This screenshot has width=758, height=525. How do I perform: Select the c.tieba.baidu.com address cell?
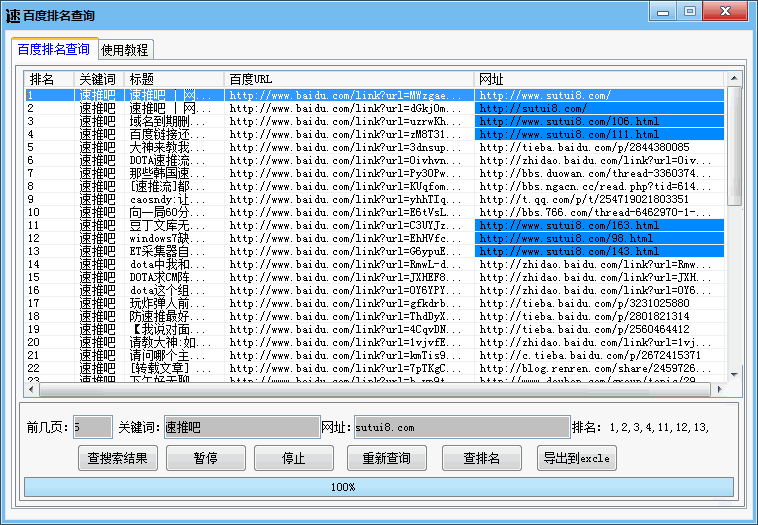pyautogui.click(x=598, y=356)
